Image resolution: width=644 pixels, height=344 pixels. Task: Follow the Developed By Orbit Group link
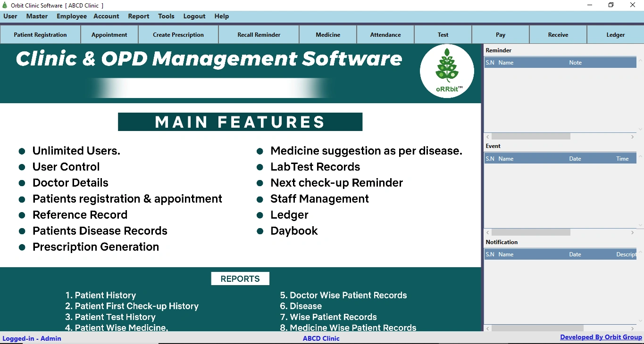[x=601, y=337]
